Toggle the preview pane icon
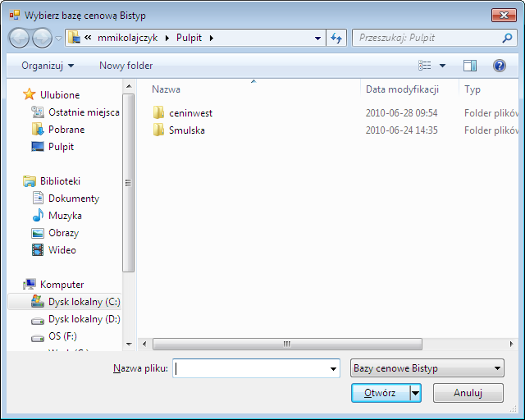525x420 pixels. tap(470, 66)
